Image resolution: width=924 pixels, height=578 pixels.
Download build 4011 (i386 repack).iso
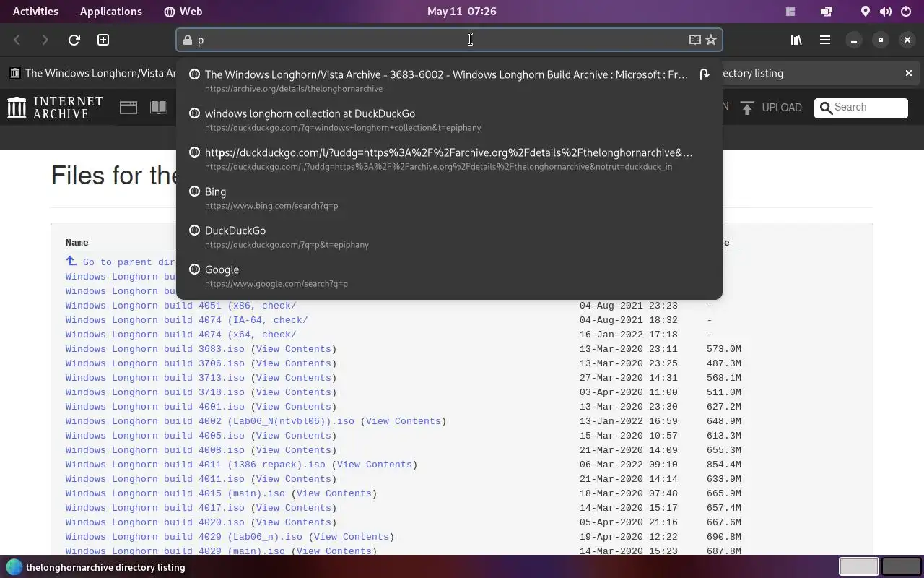point(196,465)
